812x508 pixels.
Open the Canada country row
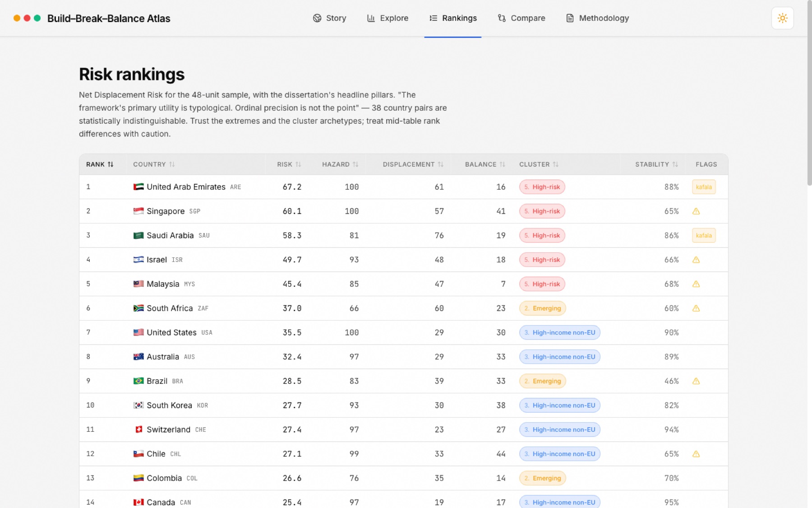[403, 499]
